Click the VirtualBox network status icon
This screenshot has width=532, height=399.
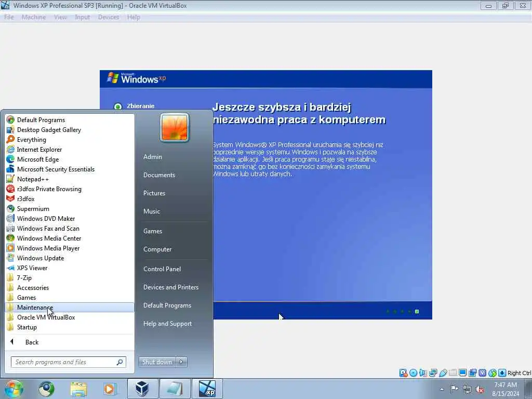[x=433, y=373]
